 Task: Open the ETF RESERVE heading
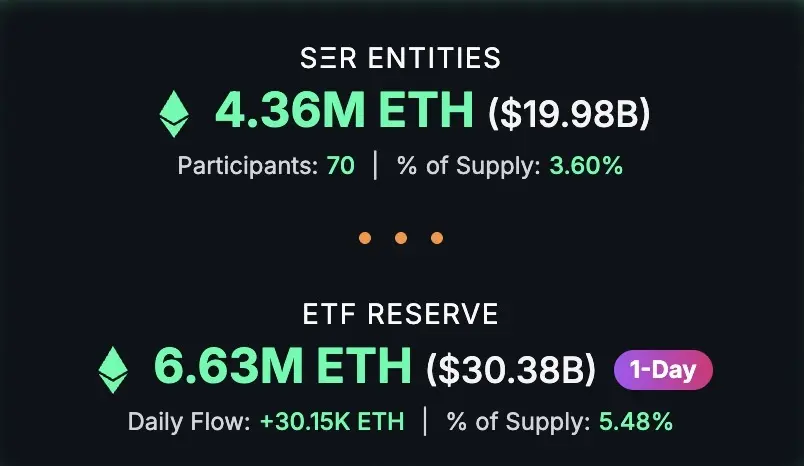click(x=400, y=314)
